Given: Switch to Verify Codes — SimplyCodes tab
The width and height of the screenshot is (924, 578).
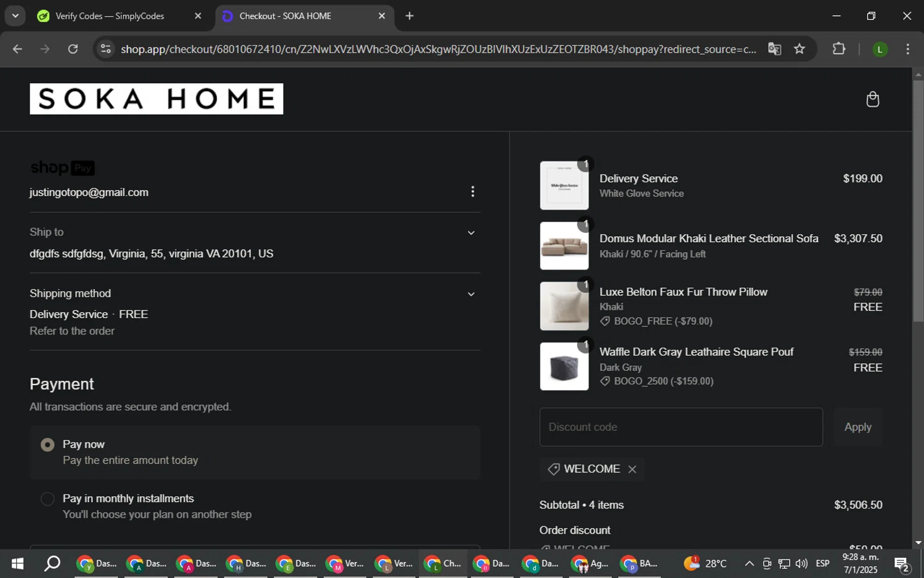Looking at the screenshot, I should 120,16.
